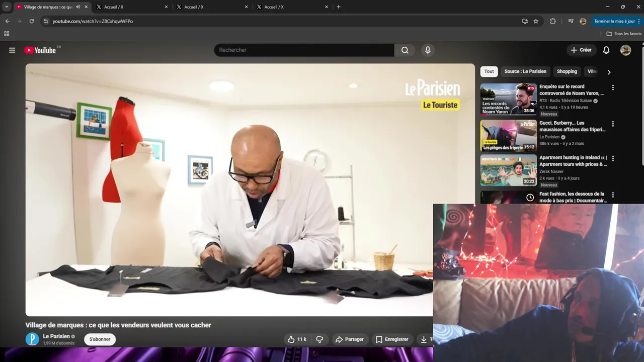This screenshot has width=644, height=362.
Task: Click the Partager button
Action: pyautogui.click(x=349, y=339)
